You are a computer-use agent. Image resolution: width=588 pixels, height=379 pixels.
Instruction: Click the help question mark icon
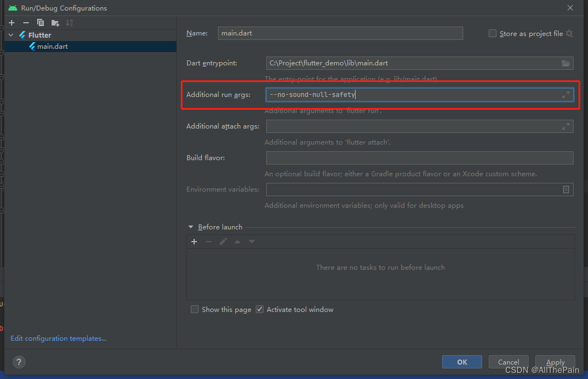19,362
